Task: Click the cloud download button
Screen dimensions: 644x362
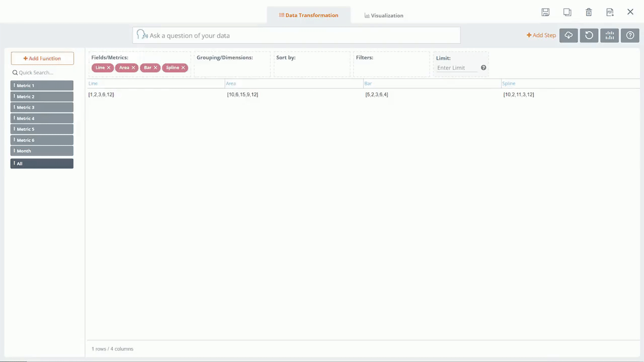Action: [569, 35]
